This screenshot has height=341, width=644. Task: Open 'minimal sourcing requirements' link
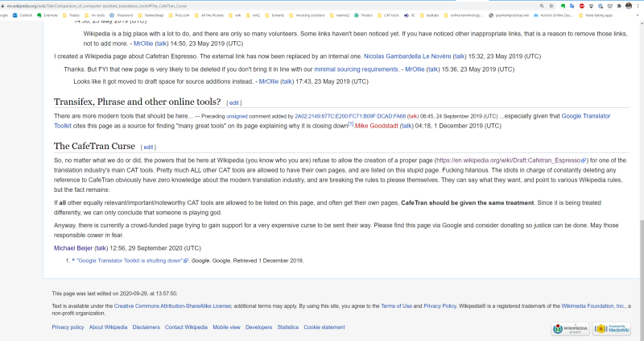[356, 69]
